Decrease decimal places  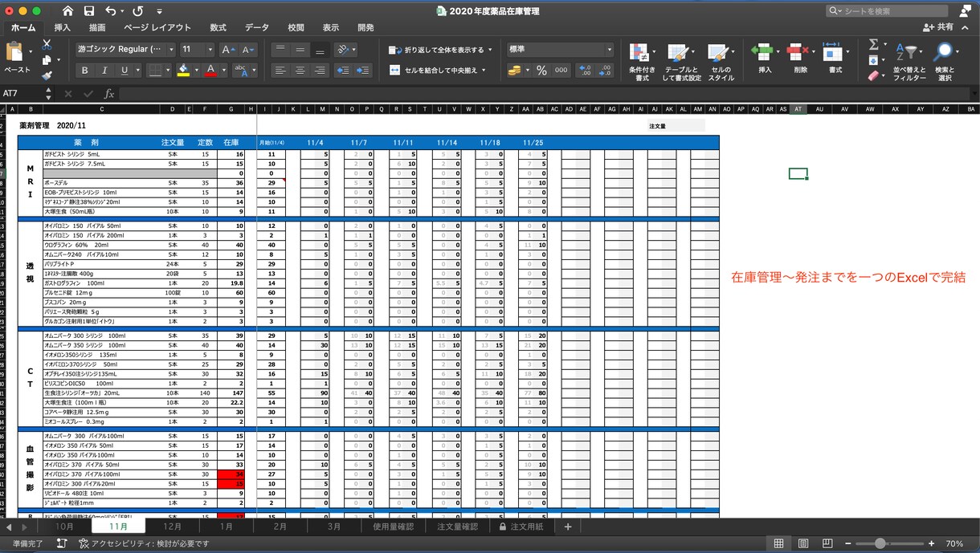click(x=604, y=71)
